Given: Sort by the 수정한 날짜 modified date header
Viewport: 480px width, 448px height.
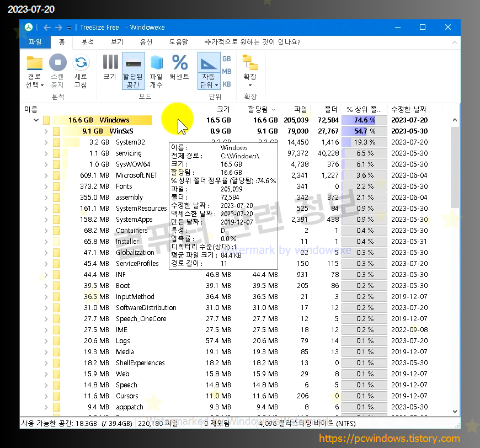Looking at the screenshot, I should pos(409,109).
